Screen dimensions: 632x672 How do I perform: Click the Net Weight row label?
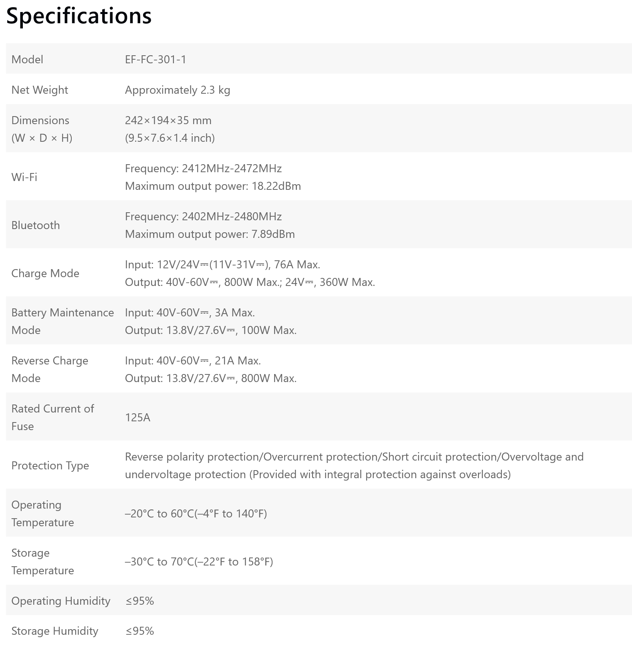click(x=40, y=90)
